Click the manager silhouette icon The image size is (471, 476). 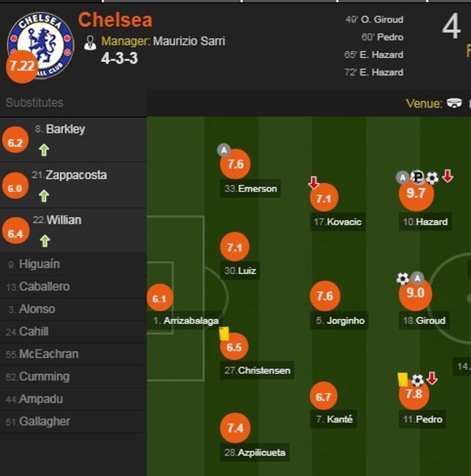coord(90,42)
